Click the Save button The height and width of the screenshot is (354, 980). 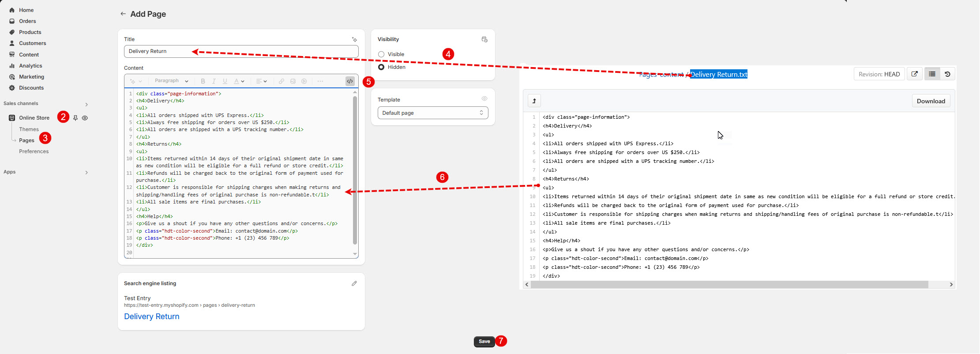pos(484,341)
